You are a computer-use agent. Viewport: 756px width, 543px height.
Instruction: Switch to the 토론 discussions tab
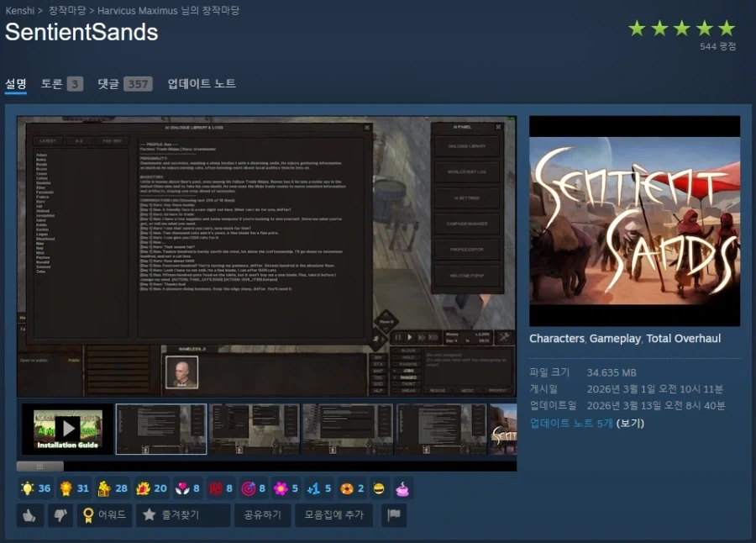click(x=61, y=84)
